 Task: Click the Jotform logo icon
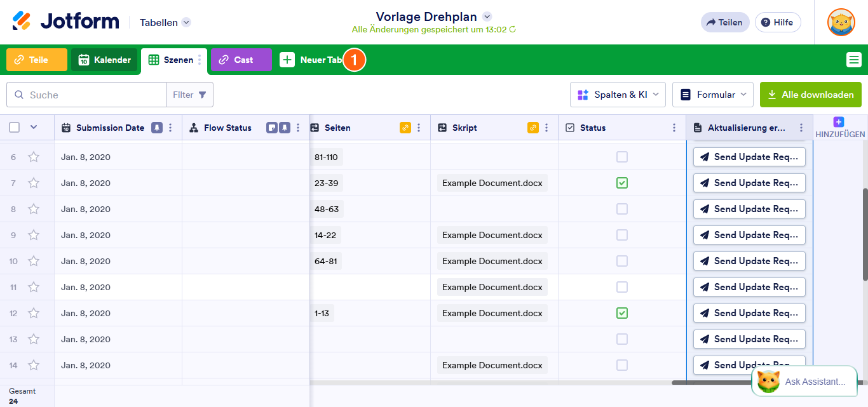click(22, 21)
